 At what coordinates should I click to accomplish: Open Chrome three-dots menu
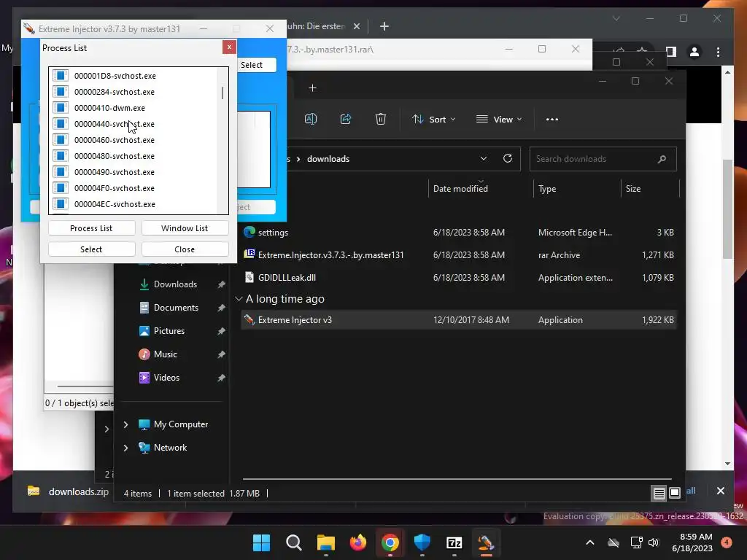(x=718, y=52)
